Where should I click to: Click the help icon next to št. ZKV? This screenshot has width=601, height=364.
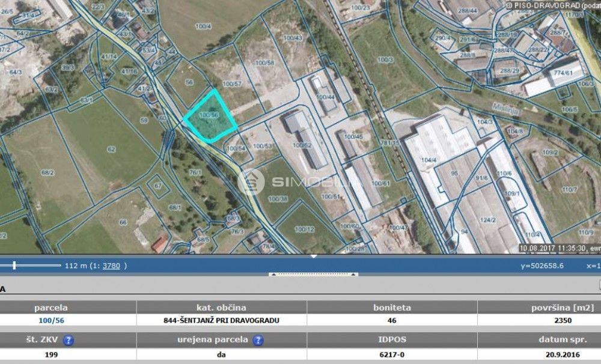69,340
